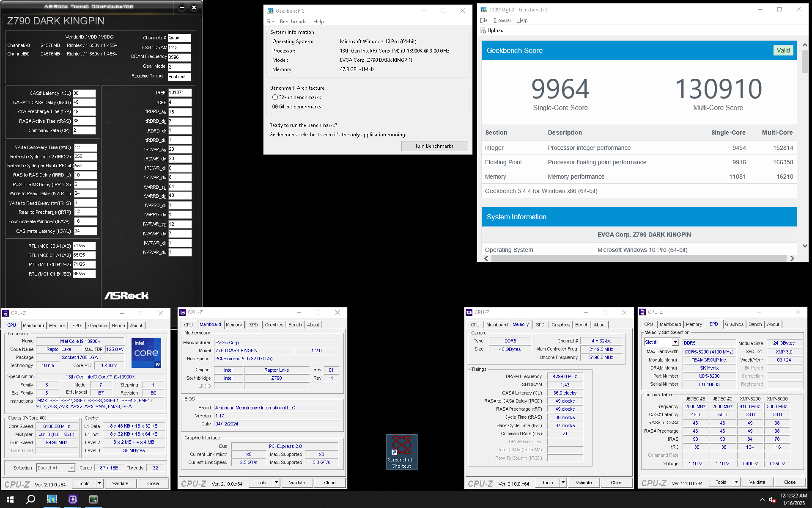Viewport: 812px width, 508px height.
Task: Click Tools button in CPU-Z Memory window
Action: (x=548, y=482)
